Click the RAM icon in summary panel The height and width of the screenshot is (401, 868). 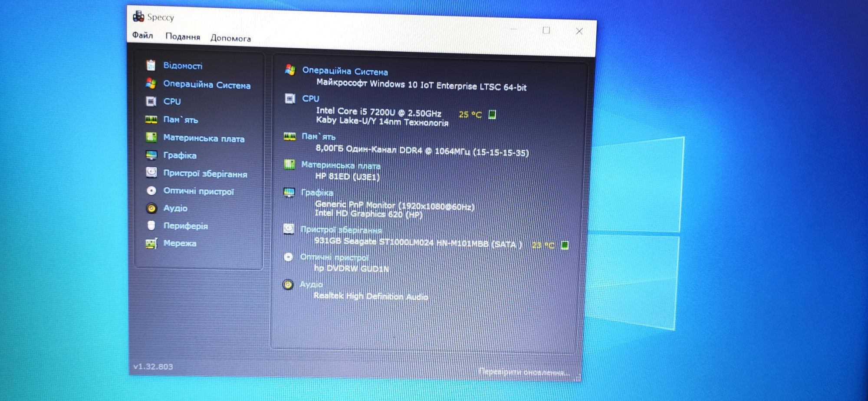(x=289, y=136)
